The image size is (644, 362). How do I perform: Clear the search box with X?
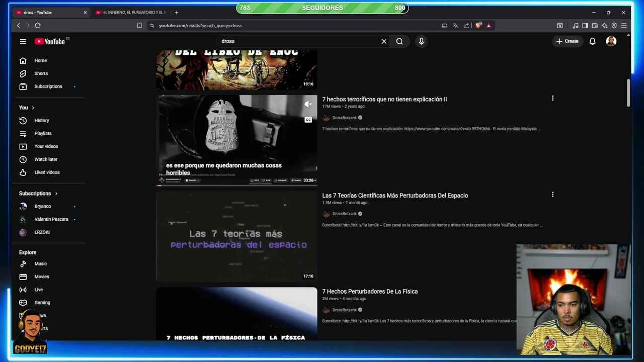pyautogui.click(x=384, y=41)
